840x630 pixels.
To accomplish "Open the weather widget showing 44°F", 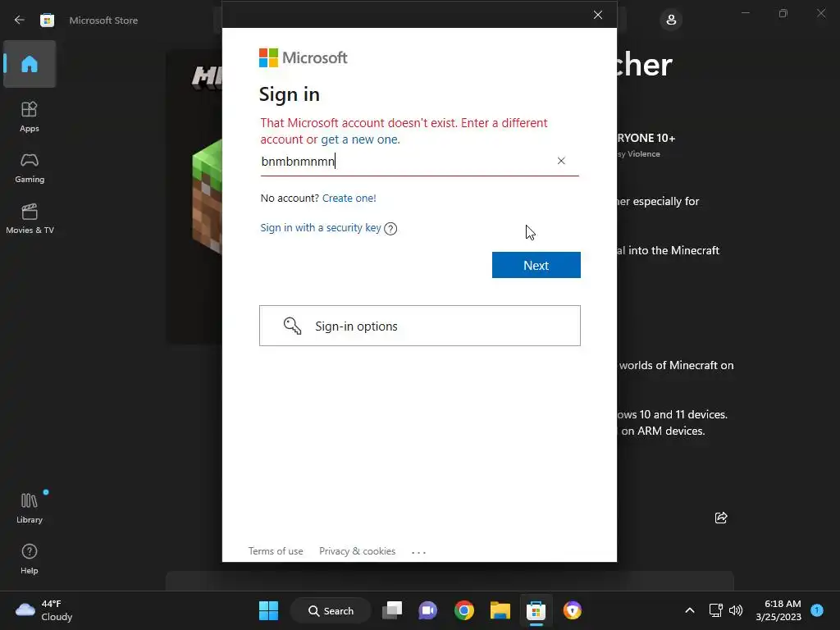I will pyautogui.click(x=44, y=610).
